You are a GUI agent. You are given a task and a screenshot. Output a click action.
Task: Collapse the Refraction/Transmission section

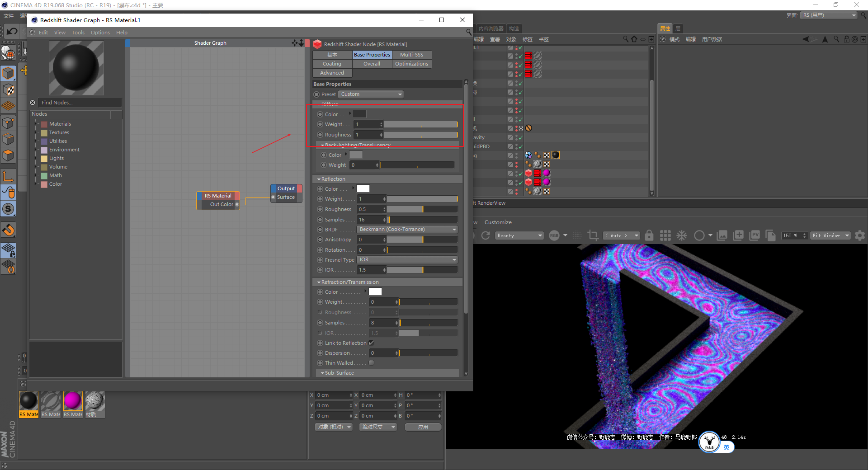(x=319, y=282)
